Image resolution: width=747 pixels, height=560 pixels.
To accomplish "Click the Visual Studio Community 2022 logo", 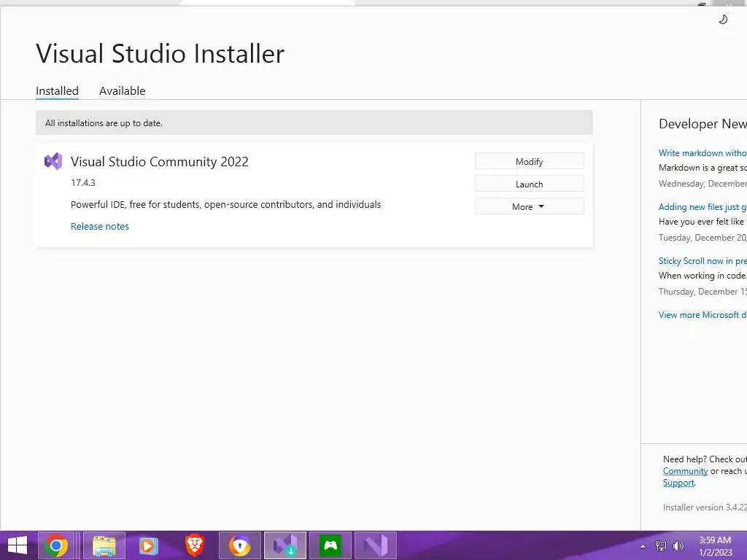I will click(x=53, y=161).
